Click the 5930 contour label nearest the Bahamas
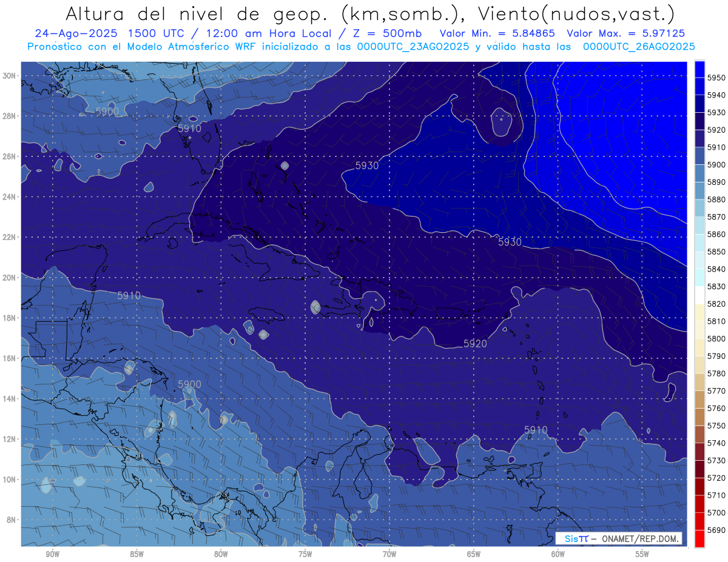This screenshot has width=728, height=562. [x=367, y=166]
